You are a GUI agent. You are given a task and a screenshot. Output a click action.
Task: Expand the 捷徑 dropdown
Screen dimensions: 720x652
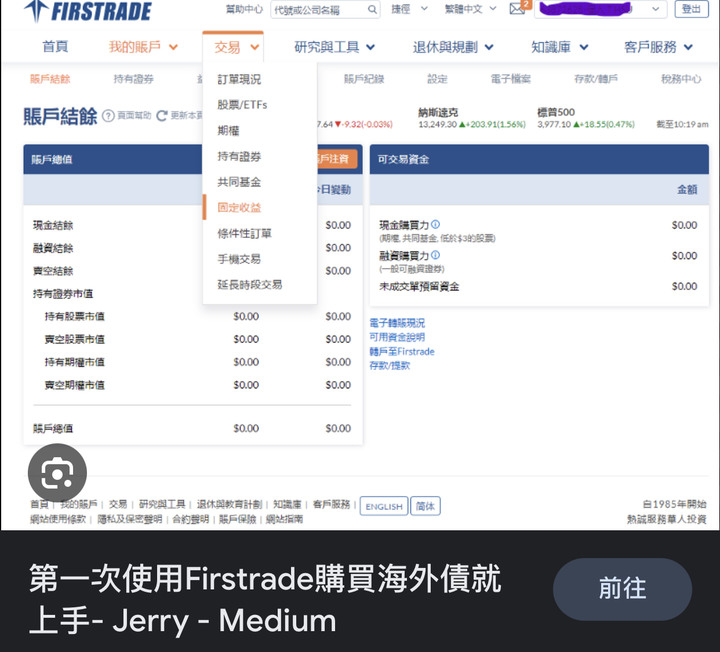click(409, 9)
